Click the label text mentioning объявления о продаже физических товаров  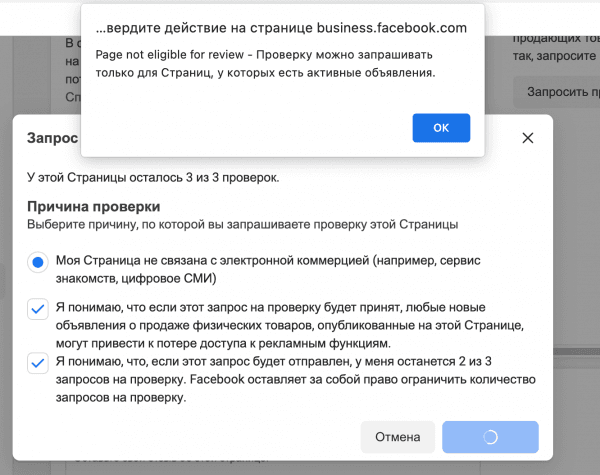click(290, 325)
